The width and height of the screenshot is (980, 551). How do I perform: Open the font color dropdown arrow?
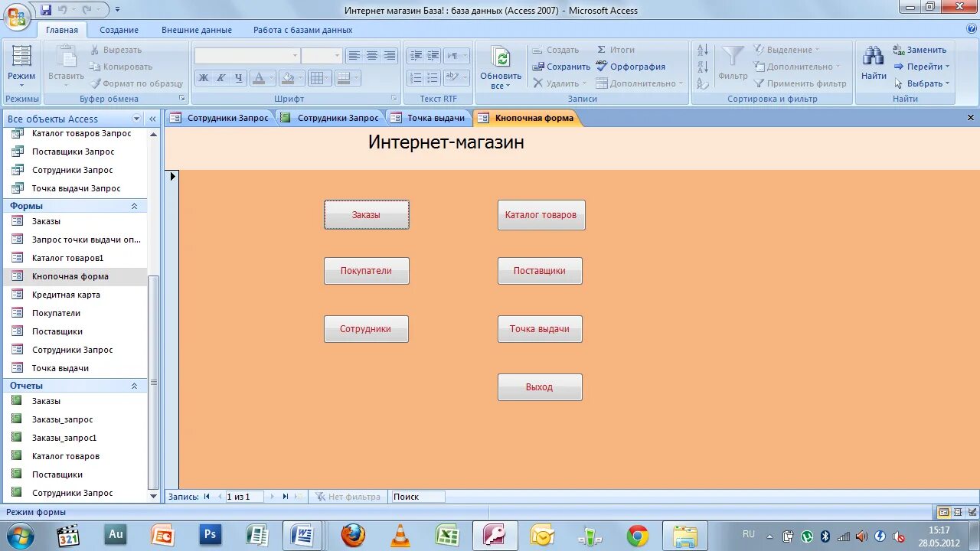point(271,77)
